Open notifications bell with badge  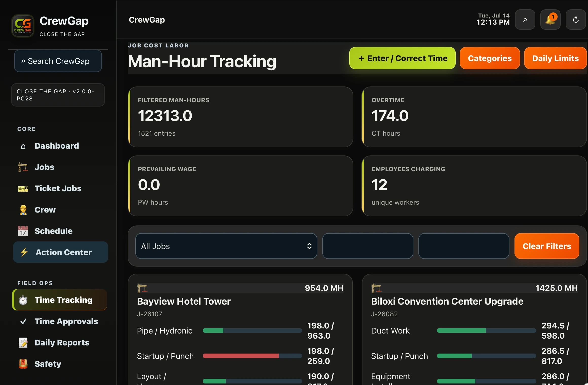(550, 20)
